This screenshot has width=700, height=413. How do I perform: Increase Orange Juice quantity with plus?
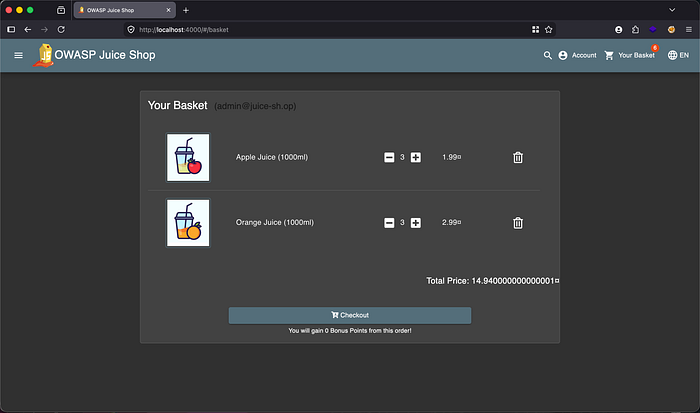tap(416, 223)
